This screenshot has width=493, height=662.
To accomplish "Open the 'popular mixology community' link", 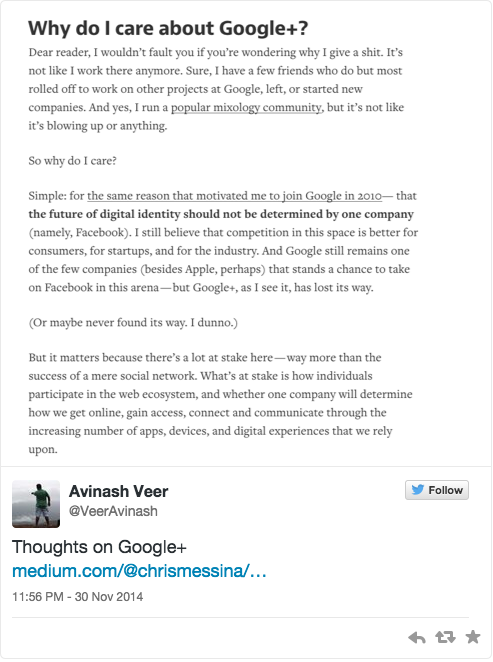I will pyautogui.click(x=246, y=108).
